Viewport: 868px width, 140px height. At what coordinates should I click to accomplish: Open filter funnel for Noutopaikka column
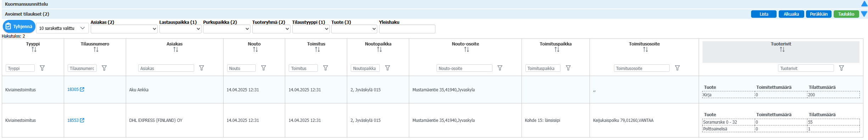pos(388,68)
